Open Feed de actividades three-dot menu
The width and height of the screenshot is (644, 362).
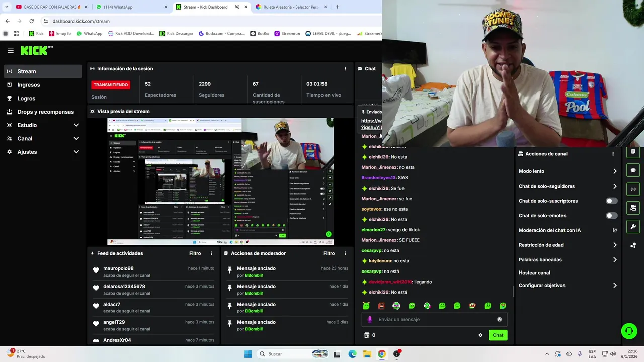[x=211, y=253]
